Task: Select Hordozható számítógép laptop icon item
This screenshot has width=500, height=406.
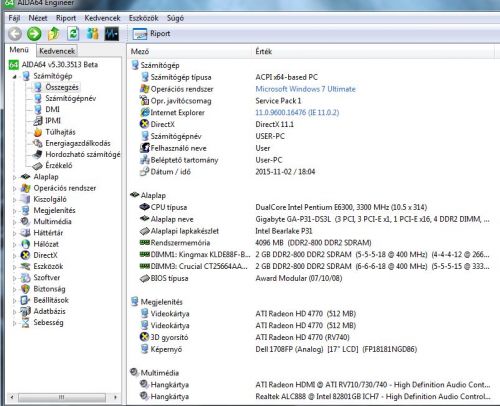Action: coord(38,154)
